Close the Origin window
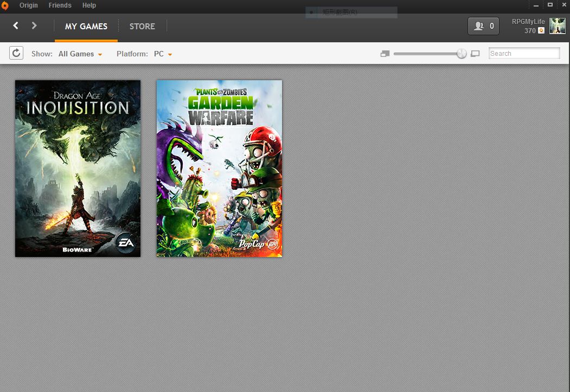The image size is (570, 392). tap(564, 5)
